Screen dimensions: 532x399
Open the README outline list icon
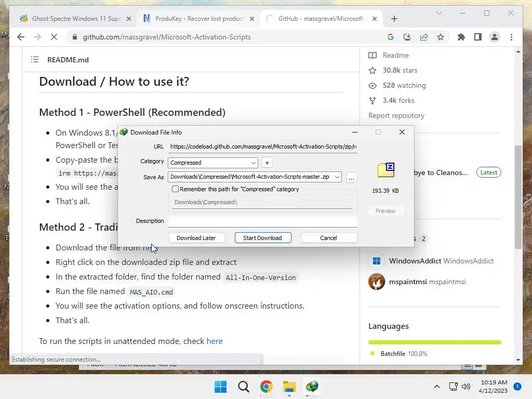35,60
